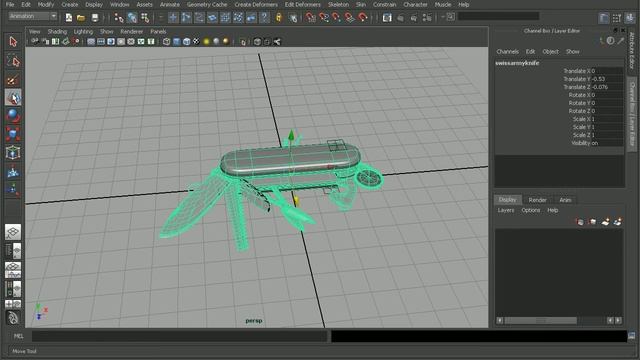Click the lock selection icon
640x360 pixels.
click(x=279, y=18)
